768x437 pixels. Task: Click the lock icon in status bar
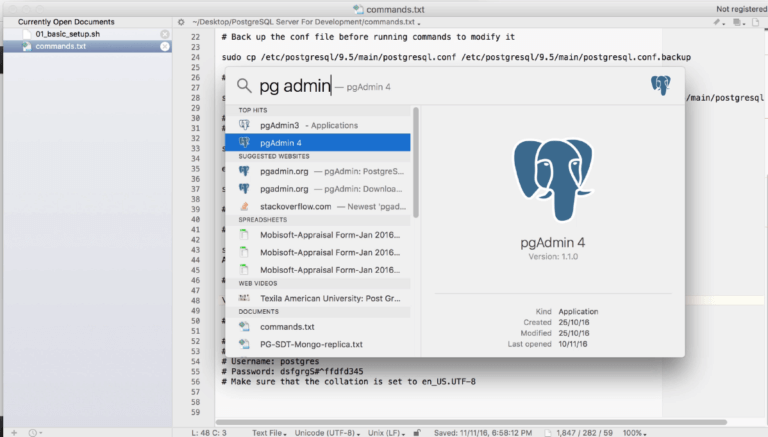(x=417, y=433)
